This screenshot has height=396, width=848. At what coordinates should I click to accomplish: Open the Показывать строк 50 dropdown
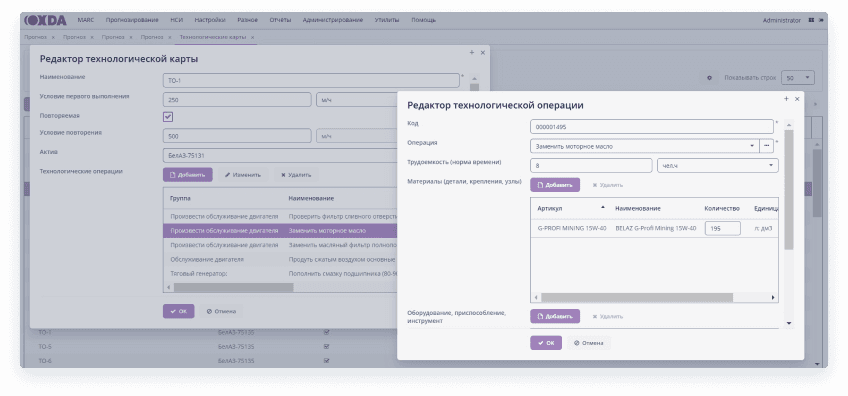point(798,78)
